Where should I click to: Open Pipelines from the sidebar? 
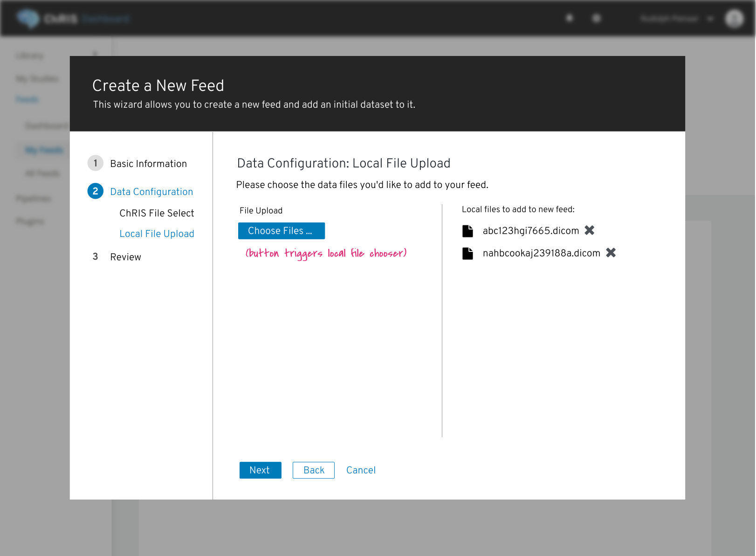[x=33, y=198]
